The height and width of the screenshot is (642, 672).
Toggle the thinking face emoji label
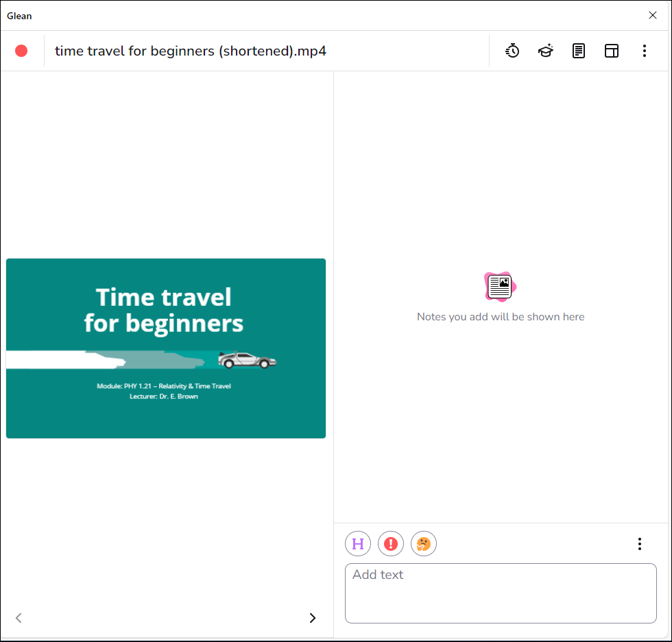(x=424, y=544)
